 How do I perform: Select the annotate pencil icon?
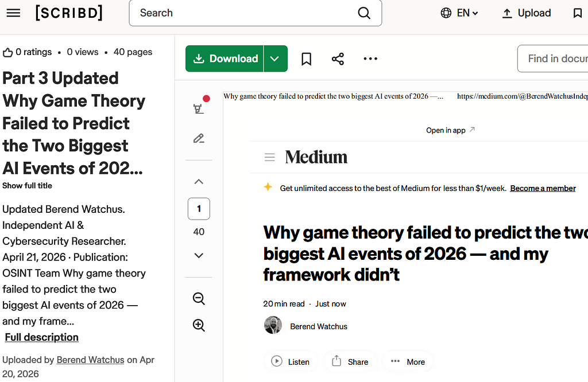(x=199, y=139)
